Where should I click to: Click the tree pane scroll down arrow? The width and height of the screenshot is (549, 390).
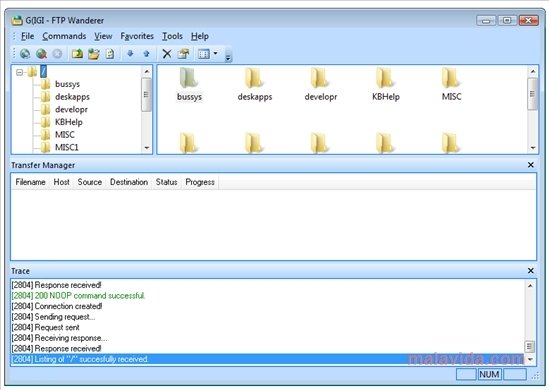pyautogui.click(x=146, y=148)
